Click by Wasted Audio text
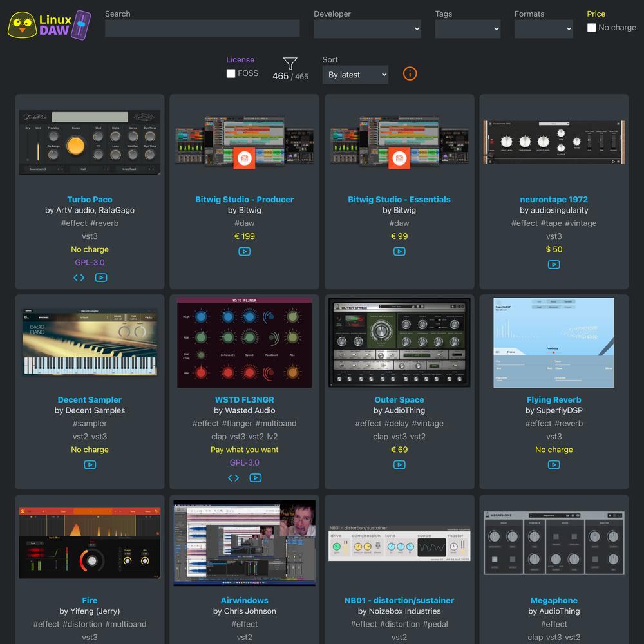644x644 pixels. pyautogui.click(x=244, y=410)
